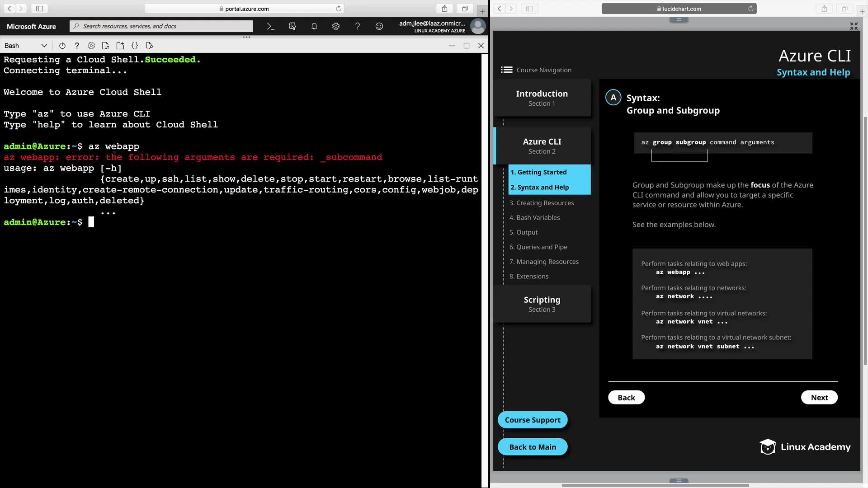868x488 pixels.
Task: Select 3. Creating Resources lesson
Action: (x=541, y=203)
